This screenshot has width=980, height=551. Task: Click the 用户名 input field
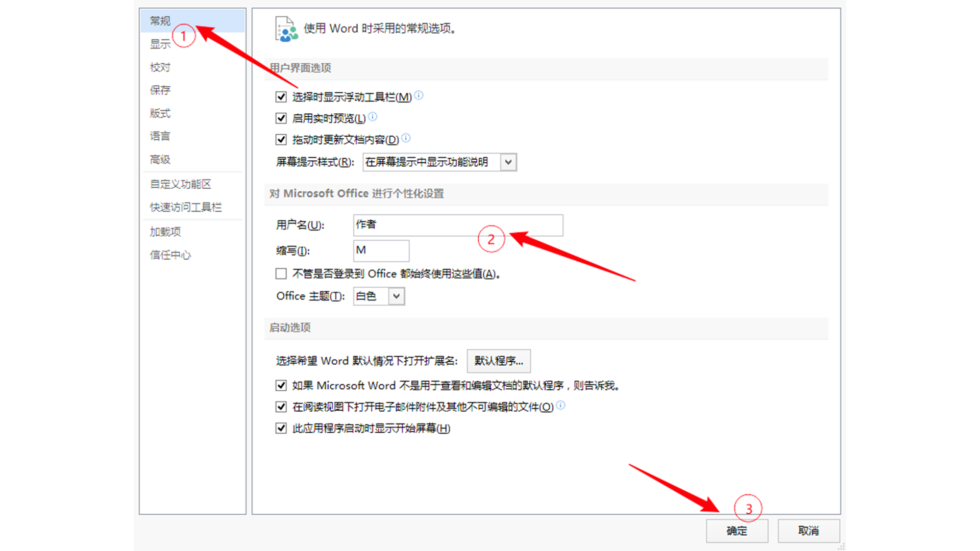click(x=458, y=224)
